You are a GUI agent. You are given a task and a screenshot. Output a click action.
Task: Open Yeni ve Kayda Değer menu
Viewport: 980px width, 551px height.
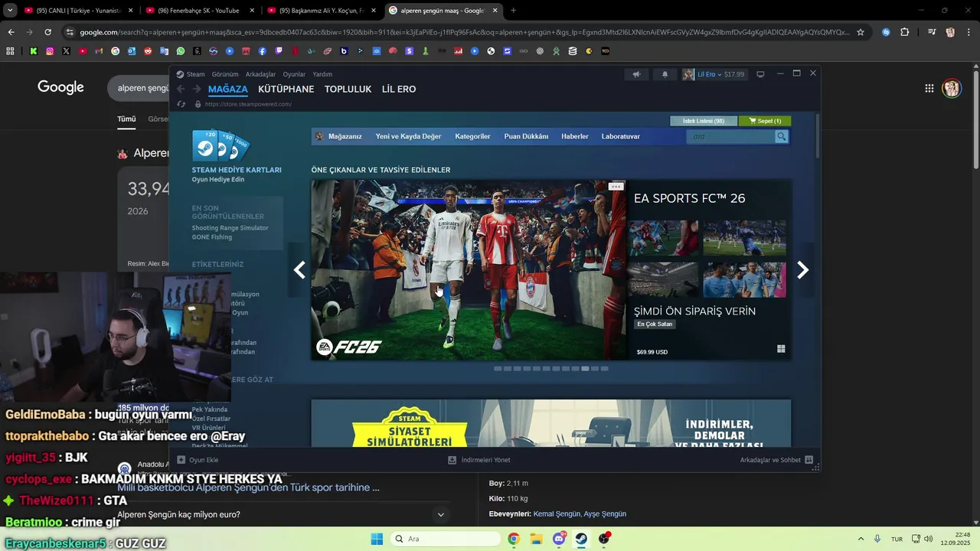408,136
